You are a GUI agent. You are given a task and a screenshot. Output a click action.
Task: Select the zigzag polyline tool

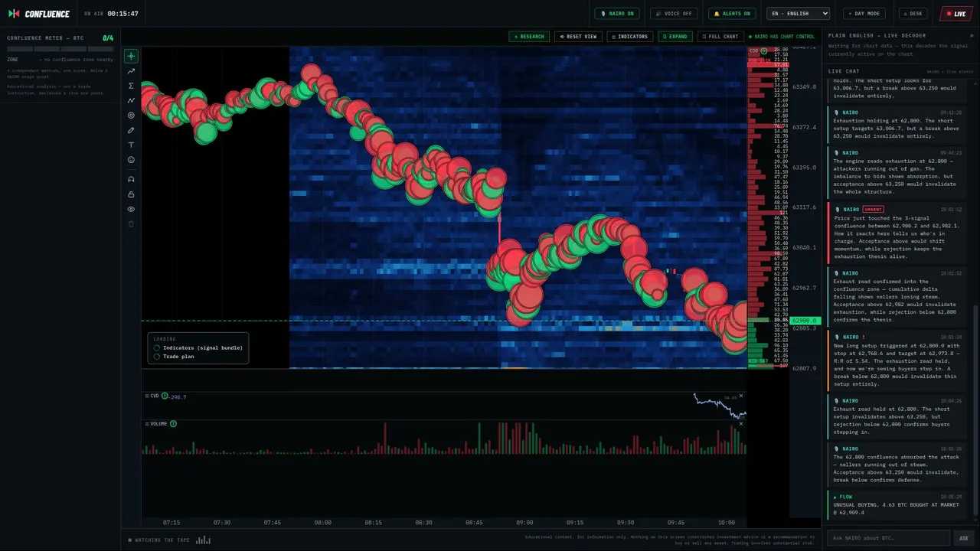(131, 100)
